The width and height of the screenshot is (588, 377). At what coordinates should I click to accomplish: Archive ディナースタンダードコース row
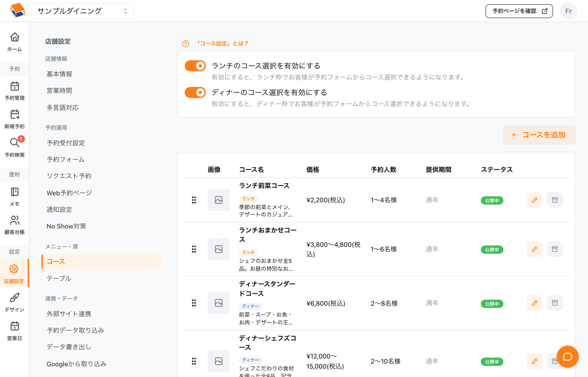(554, 303)
